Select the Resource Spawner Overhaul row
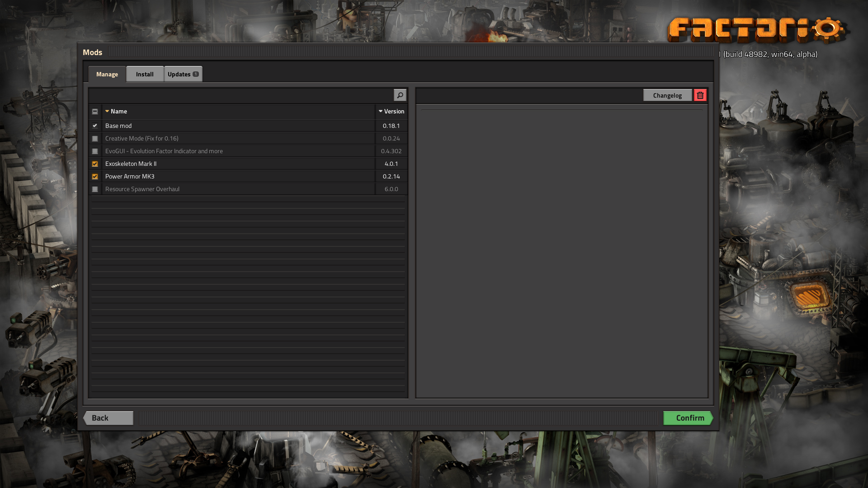This screenshot has width=868, height=488. 248,189
